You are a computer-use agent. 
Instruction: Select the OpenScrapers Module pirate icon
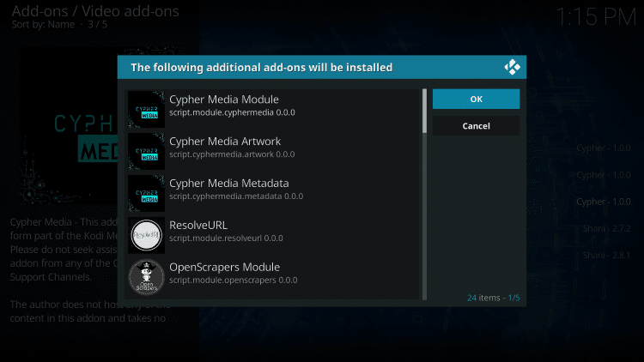click(x=146, y=277)
